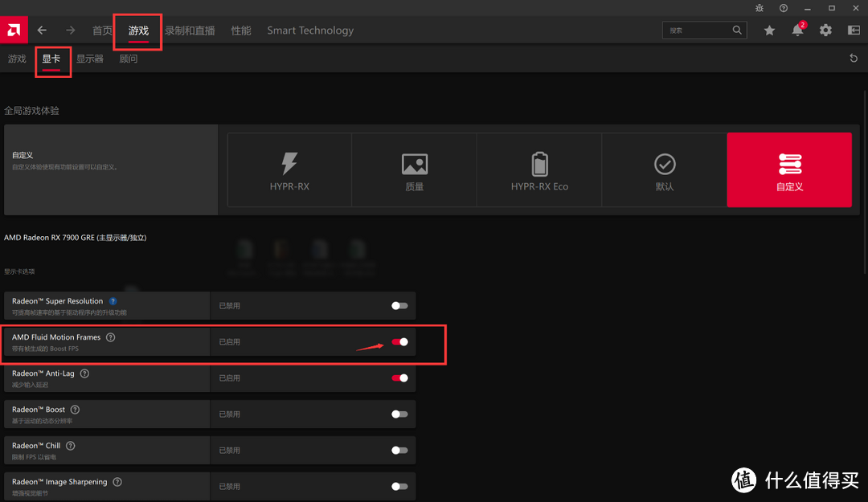The image size is (868, 502).
Task: Show Radeon Super Resolution info icon
Action: [x=113, y=301]
